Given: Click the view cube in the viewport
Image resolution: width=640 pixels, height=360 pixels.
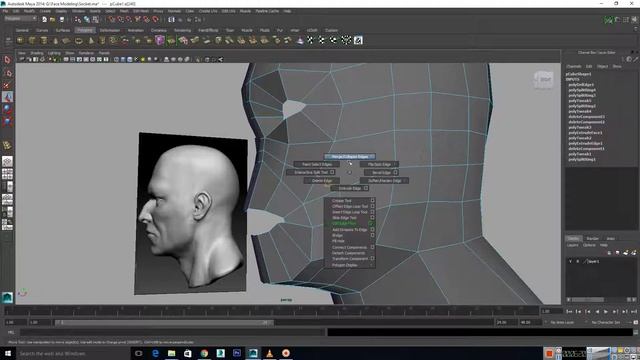Looking at the screenshot, I should pos(543,80).
